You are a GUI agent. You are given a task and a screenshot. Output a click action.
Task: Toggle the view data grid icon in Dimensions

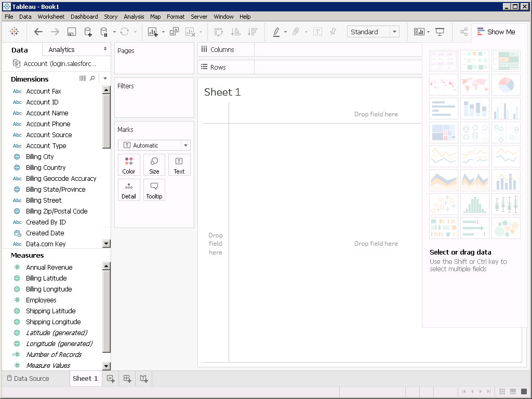tap(83, 78)
